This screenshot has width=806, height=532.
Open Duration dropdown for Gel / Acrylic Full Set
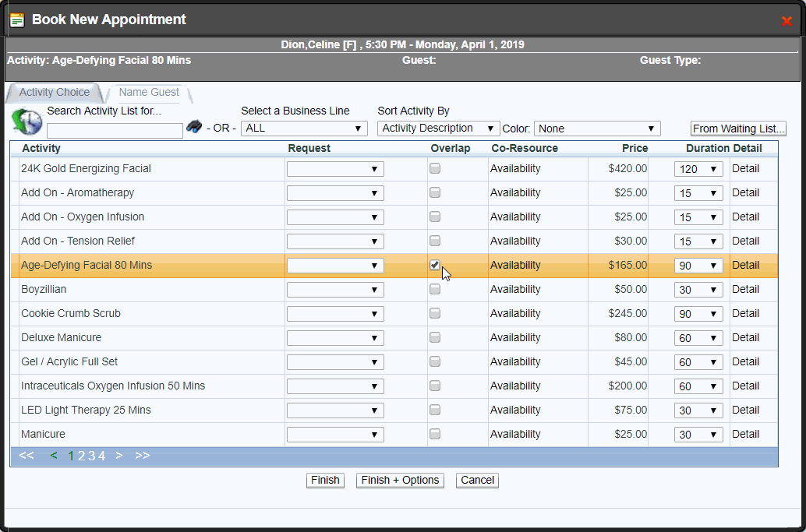coord(698,362)
